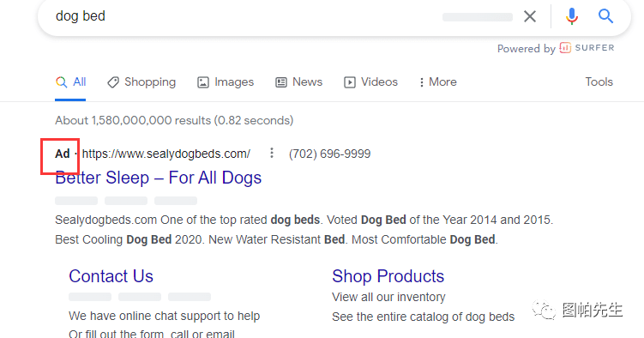
Task: Open the News tab
Action: pyautogui.click(x=299, y=82)
